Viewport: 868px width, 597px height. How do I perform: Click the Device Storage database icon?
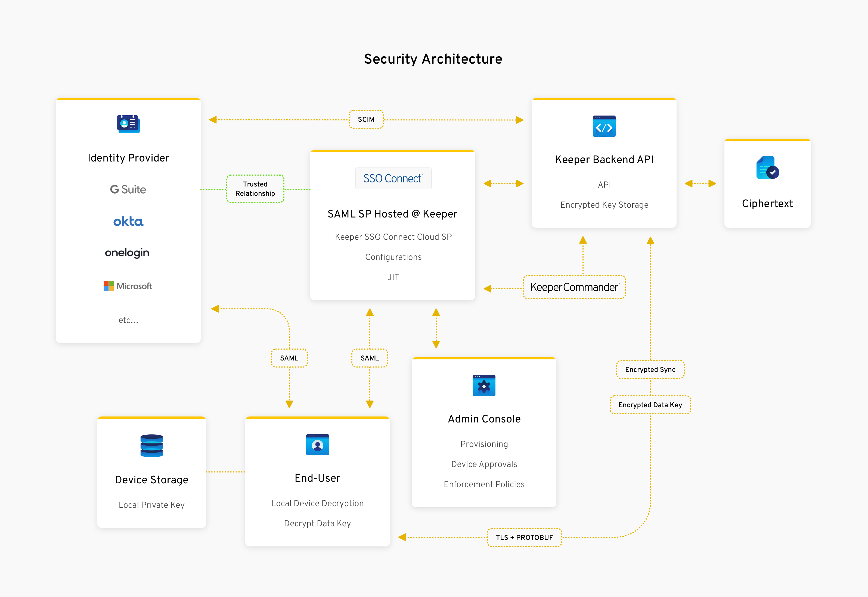tap(151, 446)
